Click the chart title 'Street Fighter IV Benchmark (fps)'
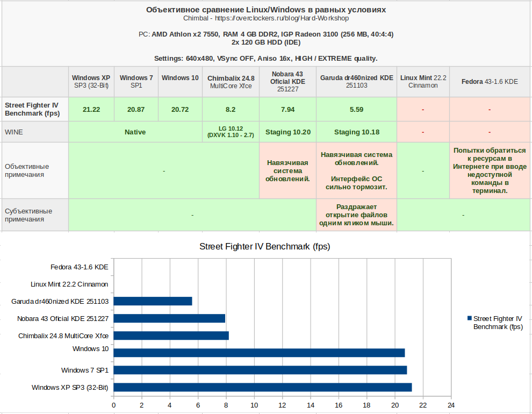The image size is (532, 414). click(x=264, y=246)
